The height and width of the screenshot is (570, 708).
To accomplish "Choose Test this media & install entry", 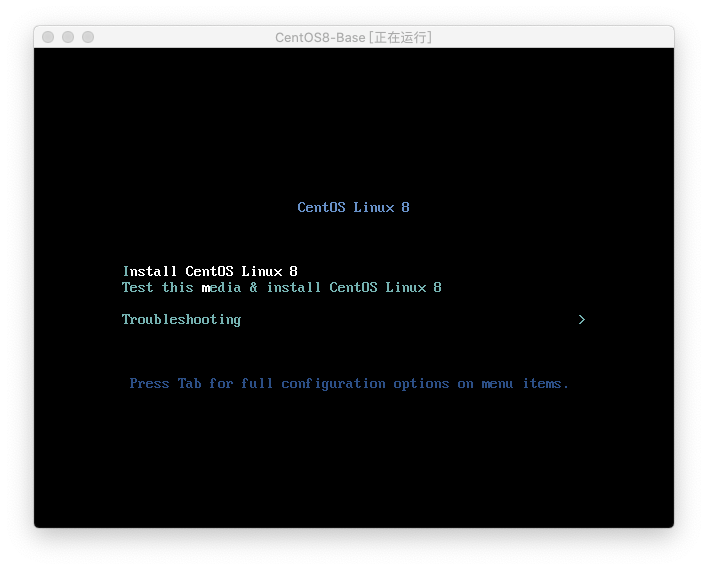I will pos(281,287).
